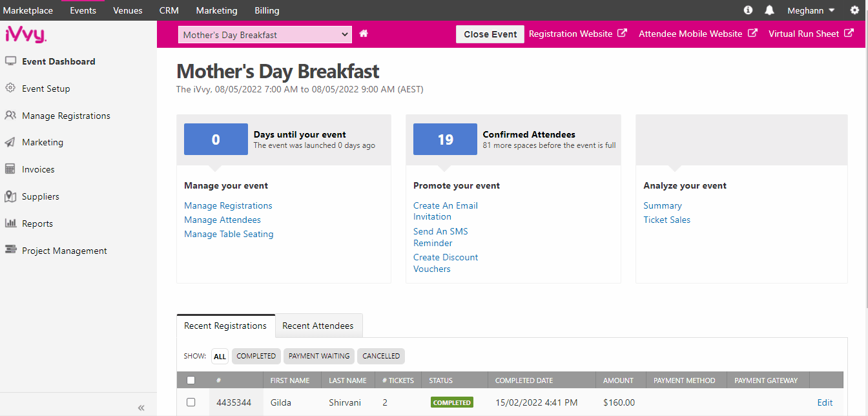This screenshot has width=868, height=416.
Task: Click the settings gear icon
Action: coord(854,10)
